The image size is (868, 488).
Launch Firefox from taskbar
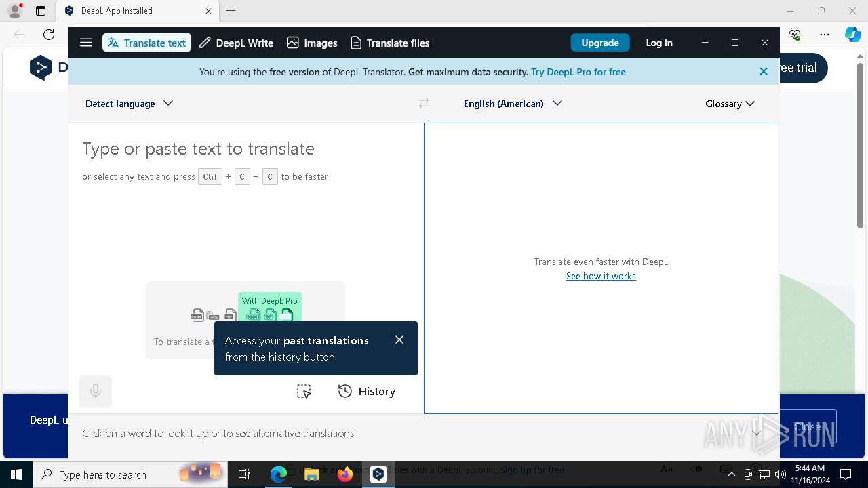(x=345, y=474)
